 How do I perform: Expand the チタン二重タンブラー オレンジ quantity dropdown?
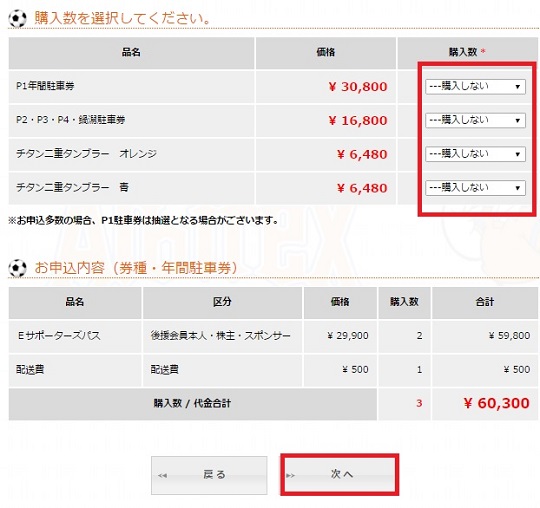[475, 154]
